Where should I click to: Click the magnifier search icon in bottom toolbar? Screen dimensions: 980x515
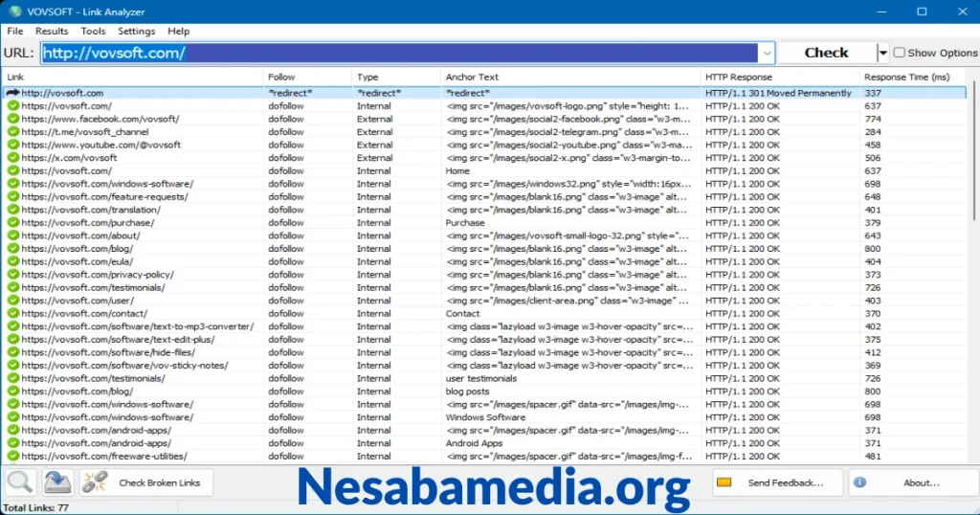tap(19, 482)
